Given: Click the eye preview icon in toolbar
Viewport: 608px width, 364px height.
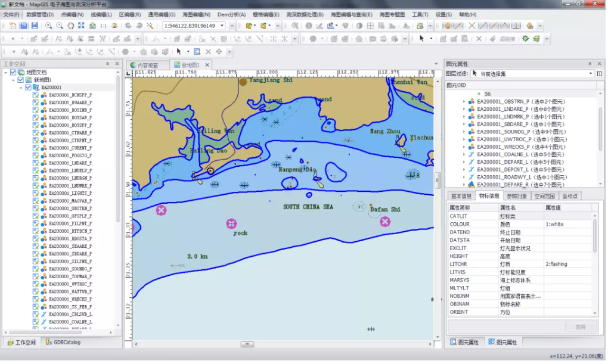Looking at the screenshot, I should [114, 26].
